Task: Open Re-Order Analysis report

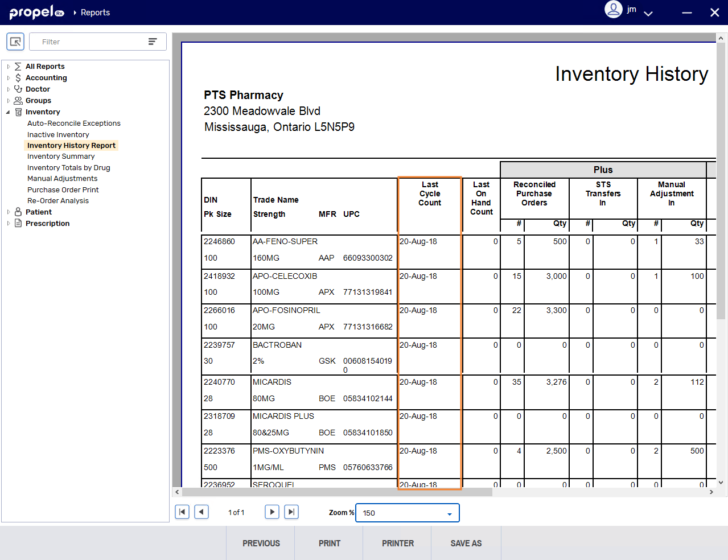Action: coord(58,201)
